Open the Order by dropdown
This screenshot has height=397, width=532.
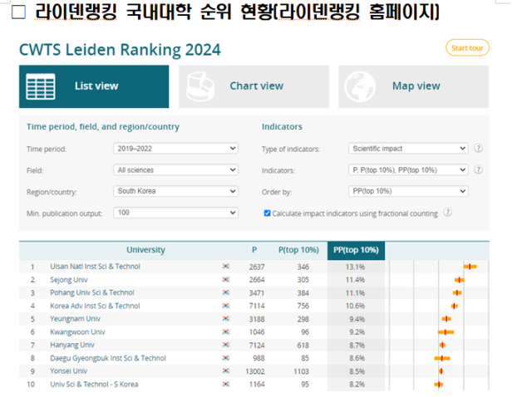point(408,191)
